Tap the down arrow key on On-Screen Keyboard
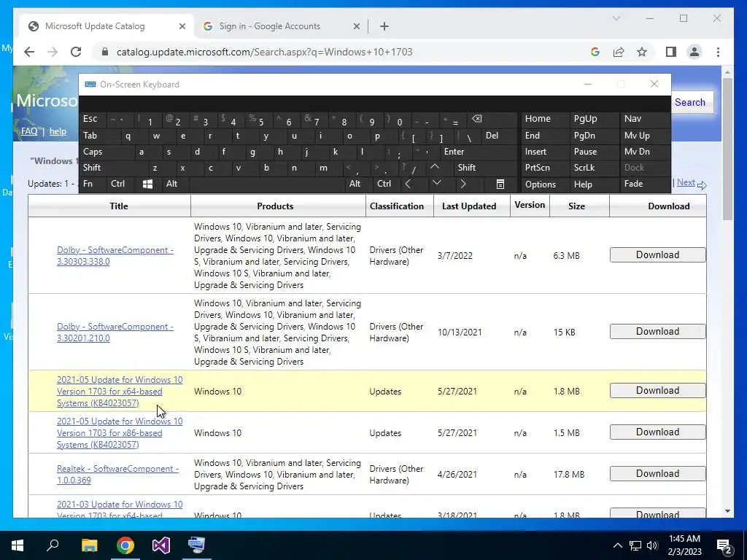This screenshot has width=747, height=560. 436,183
